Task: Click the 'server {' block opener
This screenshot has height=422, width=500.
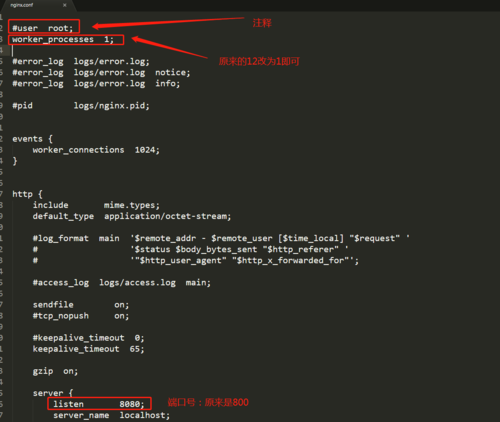Action: coord(53,393)
